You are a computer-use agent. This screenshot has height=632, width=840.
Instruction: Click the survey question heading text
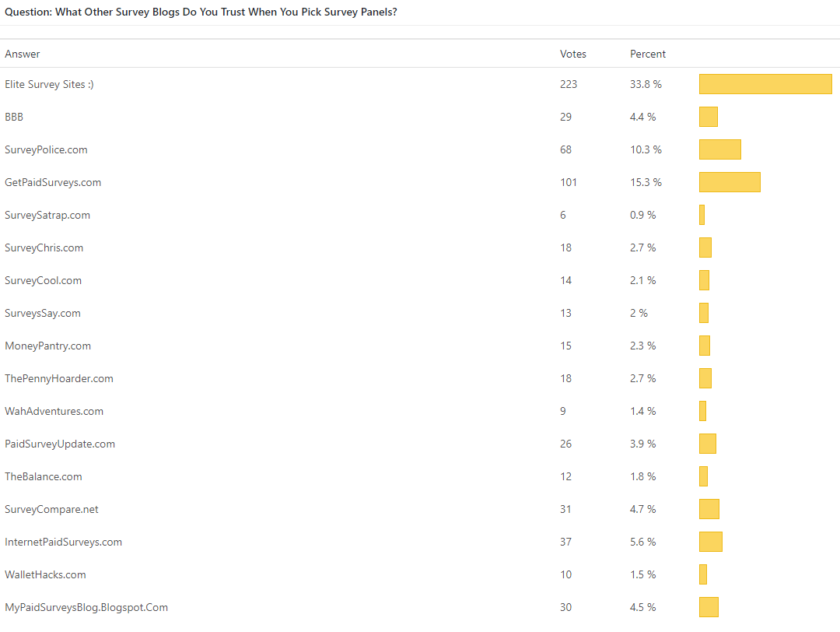click(201, 12)
